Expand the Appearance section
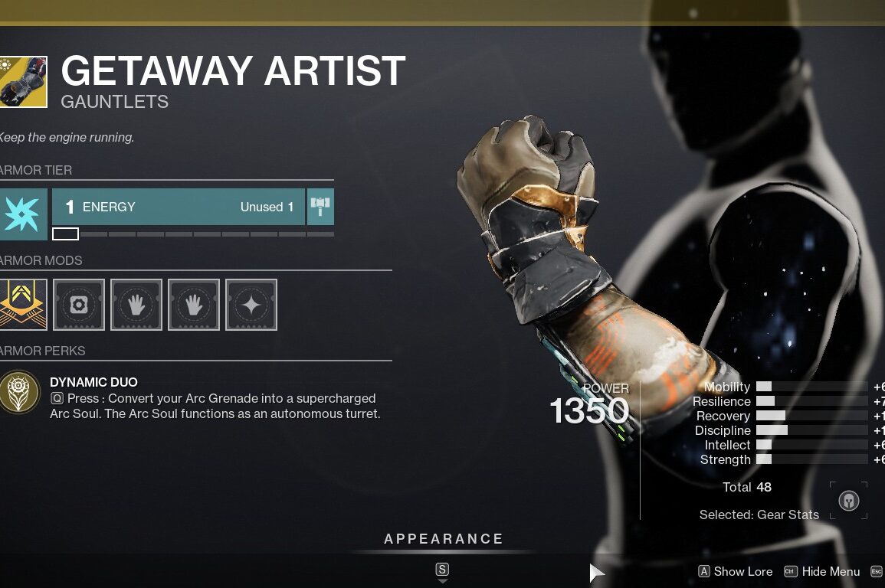The width and height of the screenshot is (885, 588). tap(444, 539)
